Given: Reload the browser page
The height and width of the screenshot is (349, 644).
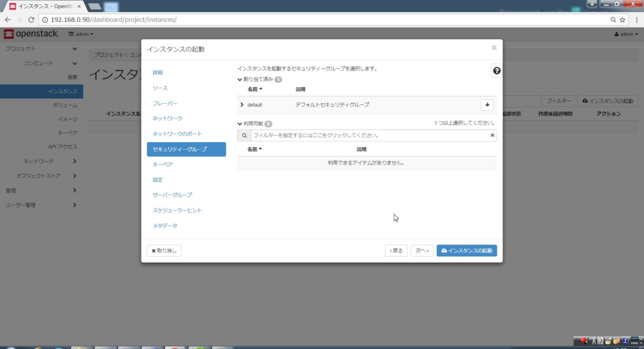Looking at the screenshot, I should [x=31, y=19].
